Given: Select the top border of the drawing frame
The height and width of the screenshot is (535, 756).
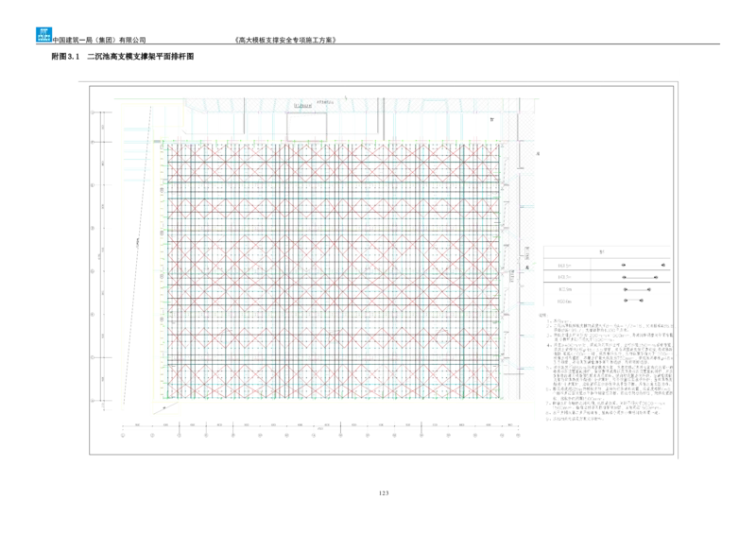Looking at the screenshot, I should 378,79.
